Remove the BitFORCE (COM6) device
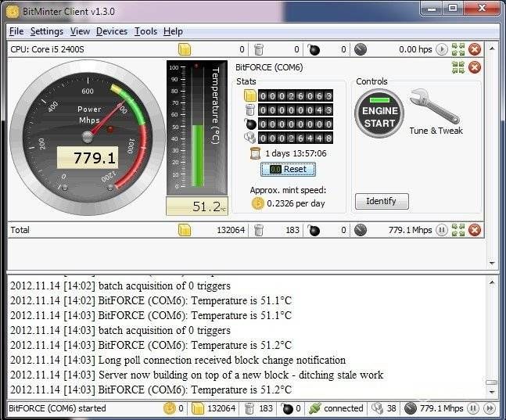 coord(475,67)
